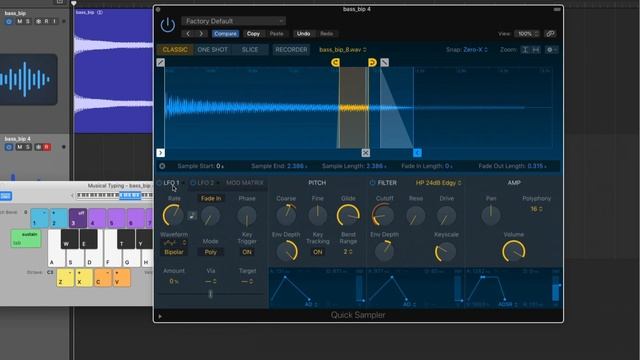Click the LFO amount horizontal slider handle
The width and height of the screenshot is (640, 360).
tap(211, 294)
